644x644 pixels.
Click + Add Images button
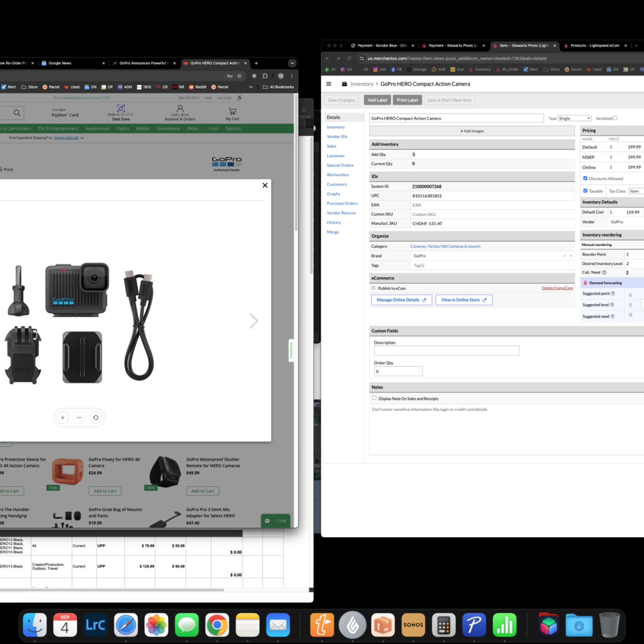tap(472, 131)
